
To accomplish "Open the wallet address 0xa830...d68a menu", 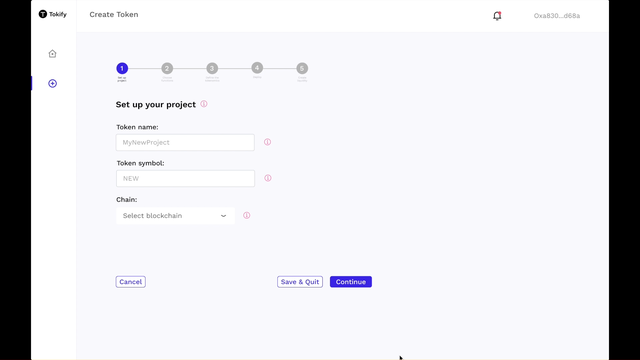I will tap(557, 16).
